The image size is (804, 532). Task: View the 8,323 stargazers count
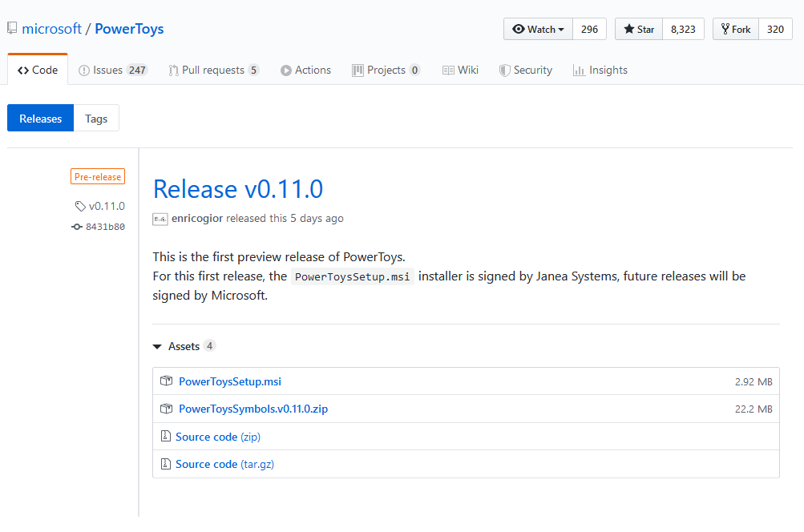click(684, 29)
